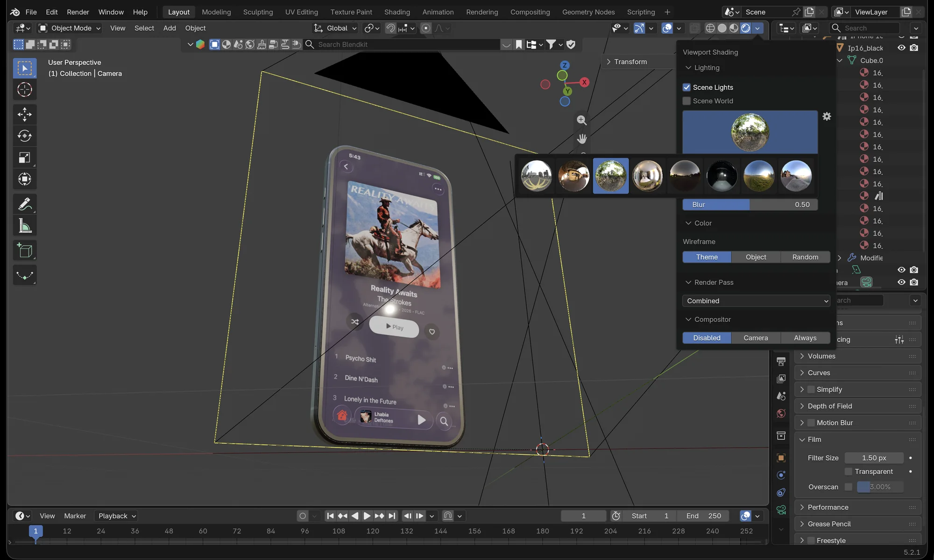934x560 pixels.
Task: Switch to the Geometry Nodes workspace tab
Action: pos(588,12)
